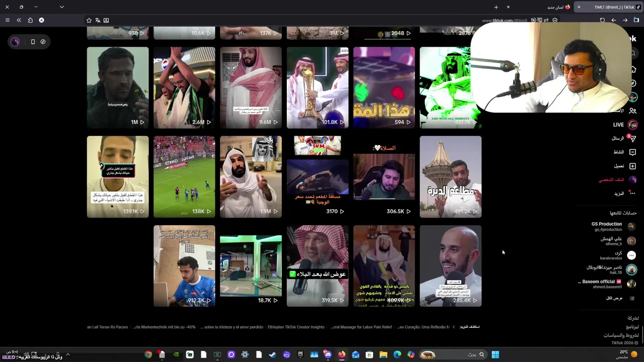The image size is (644, 362).
Task: Open عوض الله بعد البلاء 319.5K video
Action: [317, 266]
